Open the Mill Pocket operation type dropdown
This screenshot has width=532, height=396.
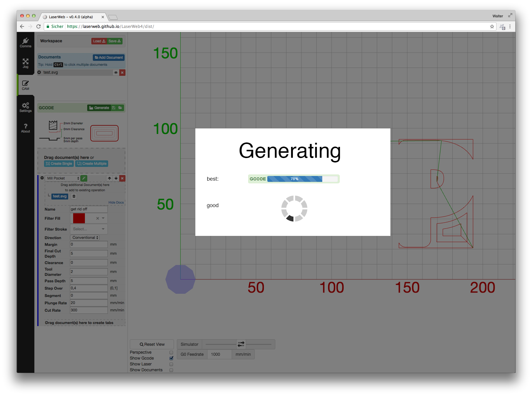(x=63, y=178)
